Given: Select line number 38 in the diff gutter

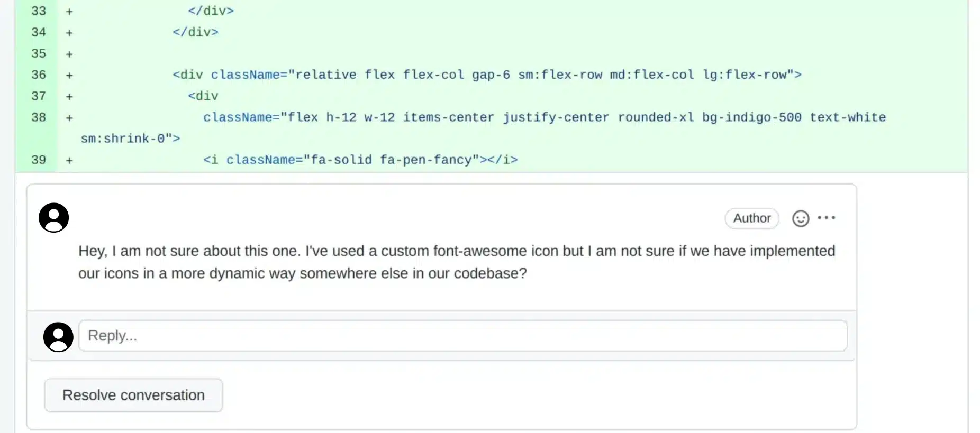Looking at the screenshot, I should [39, 117].
